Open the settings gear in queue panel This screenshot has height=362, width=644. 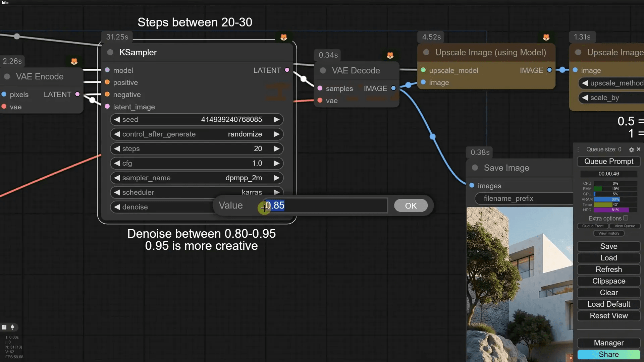(x=631, y=149)
